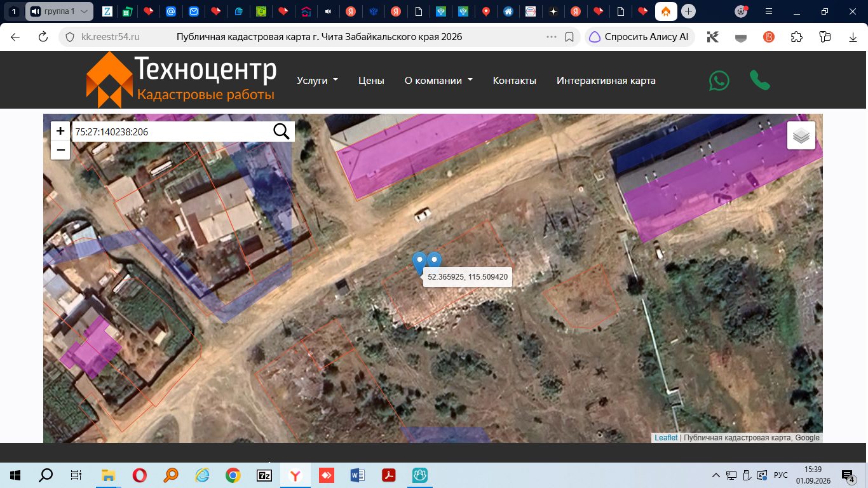
Task: Zoom out the map with minus button
Action: (x=60, y=151)
